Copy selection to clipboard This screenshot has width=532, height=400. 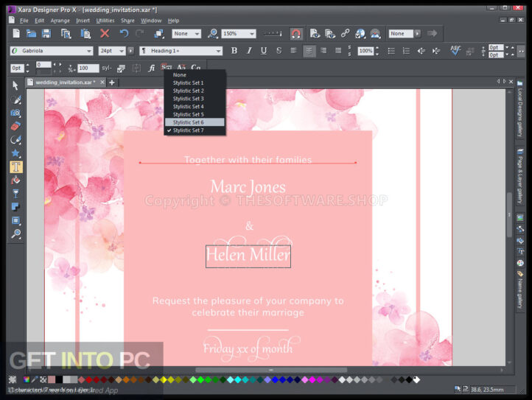(66, 33)
